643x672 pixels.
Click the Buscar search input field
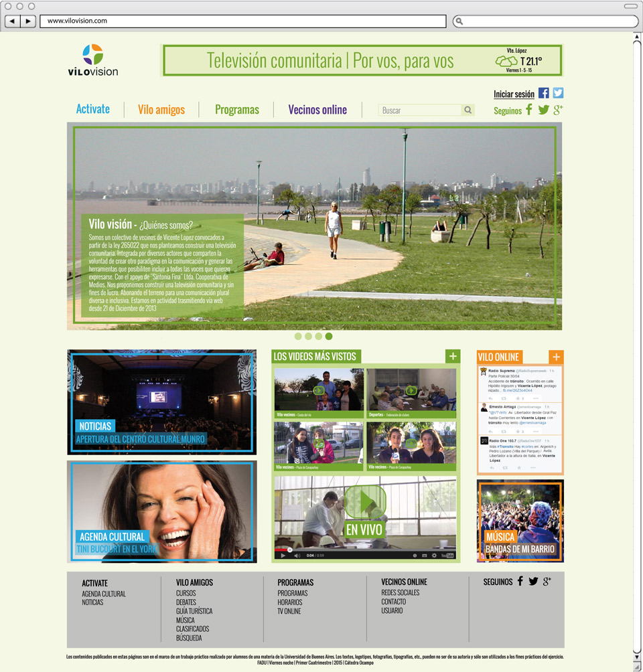420,110
